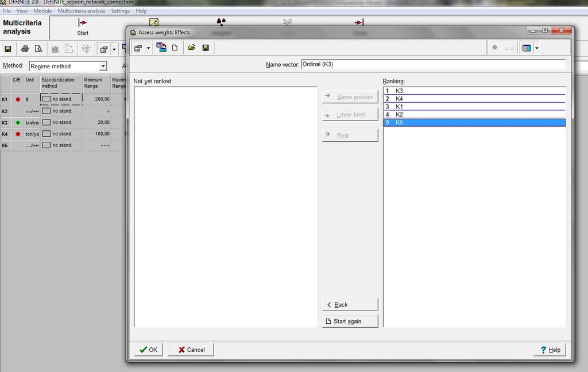
Task: Select K1 ranked third in Ranking list
Action: [x=474, y=107]
